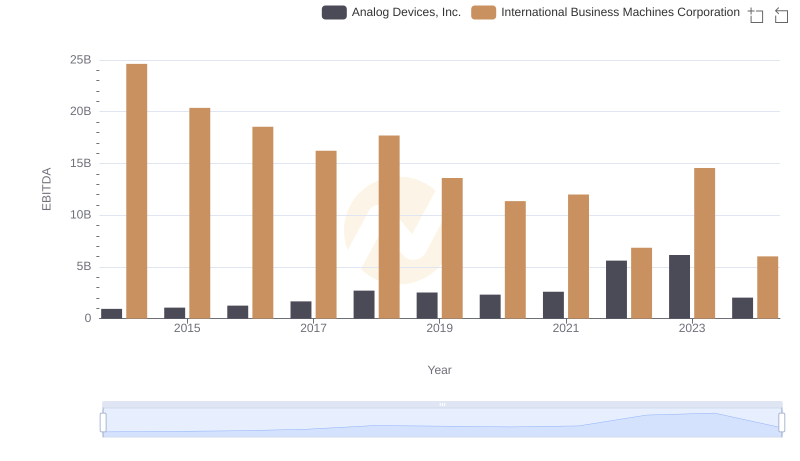The image size is (800, 461).
Task: Click the 2023 x-axis label
Action: click(692, 328)
